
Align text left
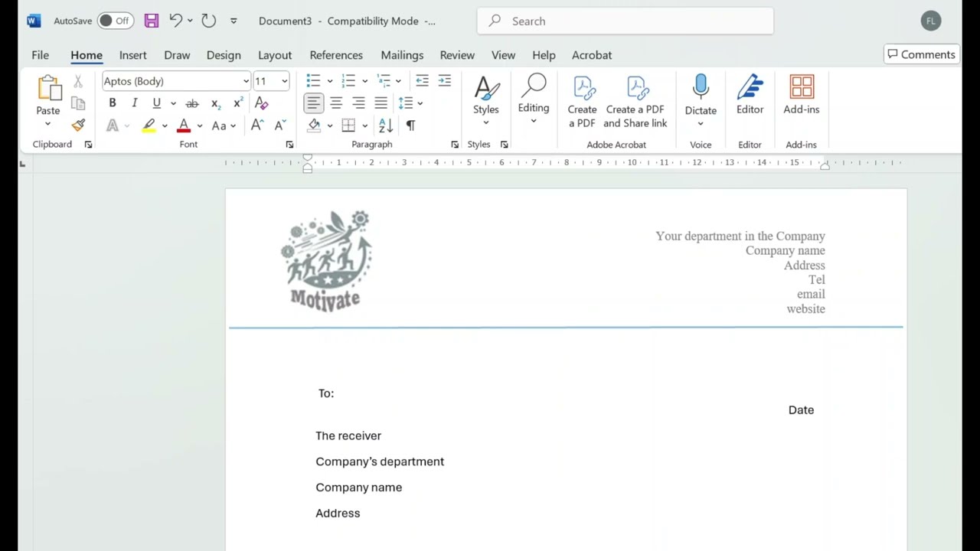tap(313, 103)
